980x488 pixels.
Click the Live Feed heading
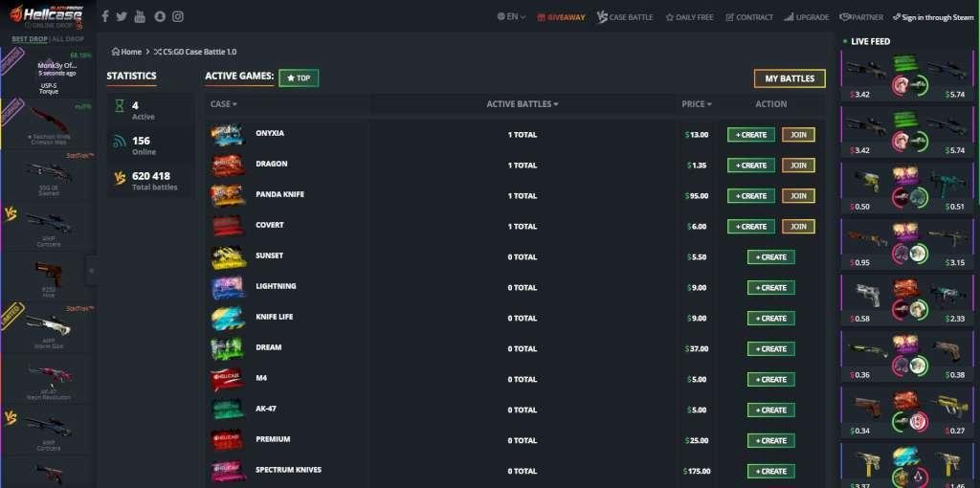870,42
